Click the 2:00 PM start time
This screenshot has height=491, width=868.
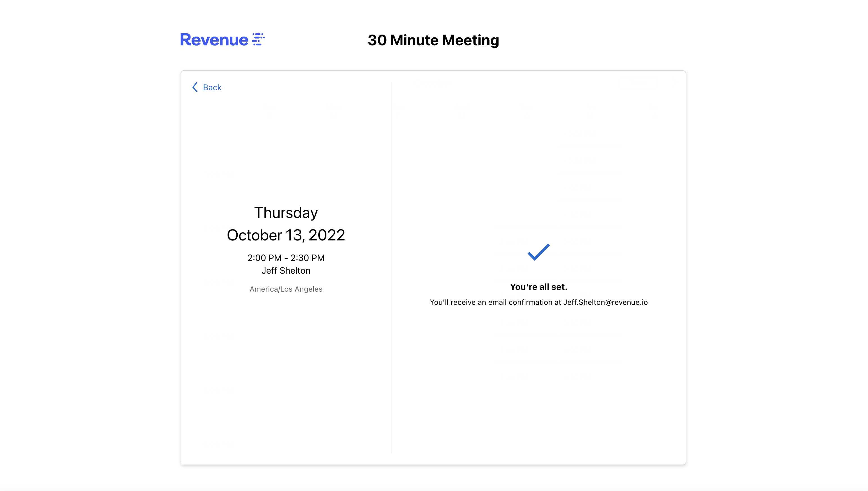click(x=264, y=258)
